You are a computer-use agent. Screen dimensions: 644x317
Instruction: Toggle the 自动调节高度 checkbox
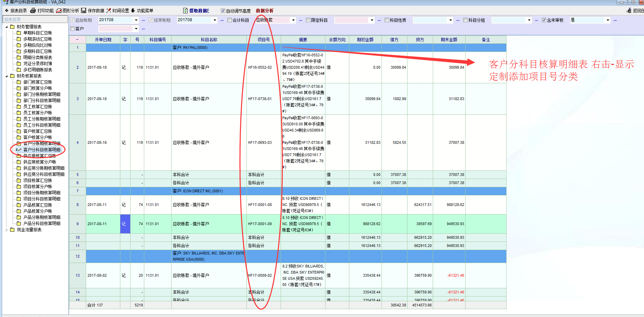click(223, 11)
